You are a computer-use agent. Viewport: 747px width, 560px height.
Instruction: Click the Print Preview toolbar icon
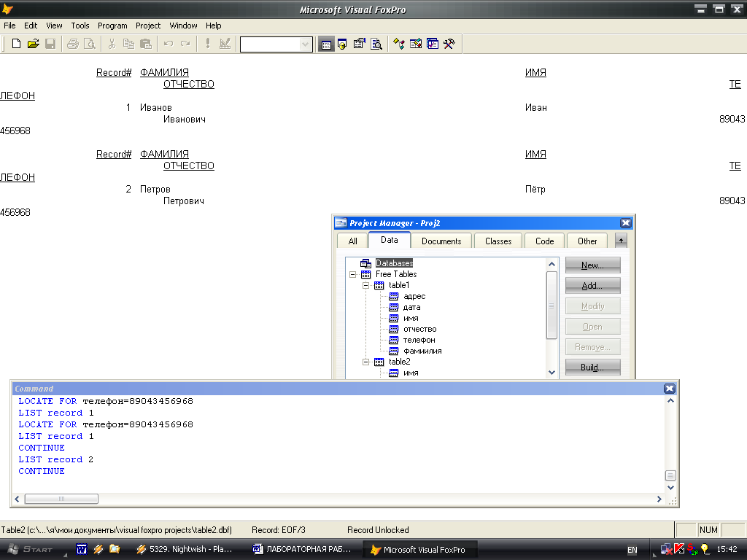pyautogui.click(x=89, y=44)
